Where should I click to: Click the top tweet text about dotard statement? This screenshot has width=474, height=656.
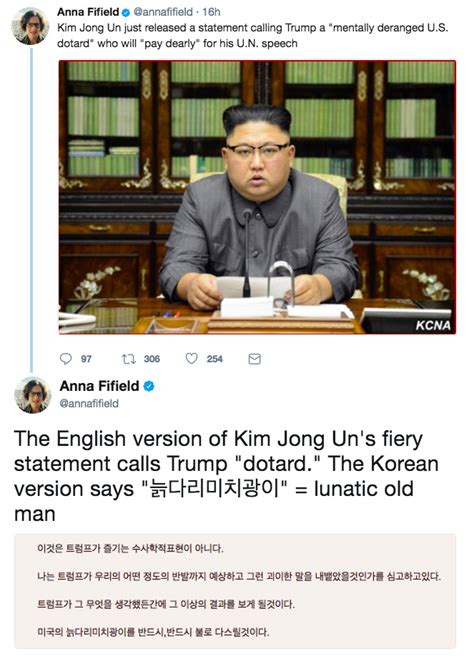(x=253, y=36)
